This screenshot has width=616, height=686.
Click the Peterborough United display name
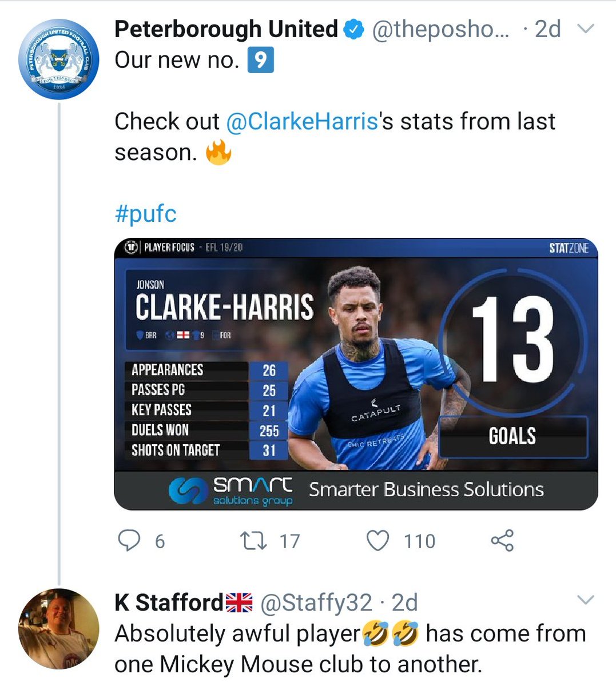click(226, 29)
